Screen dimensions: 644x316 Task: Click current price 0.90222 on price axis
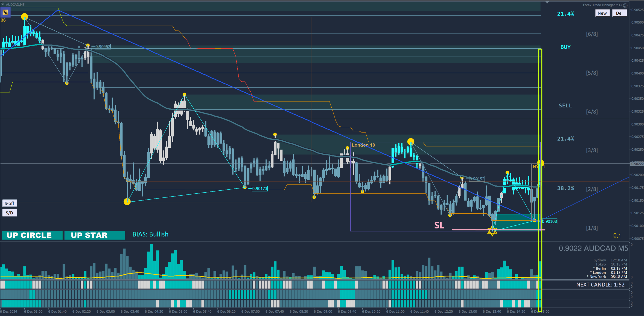pos(637,164)
